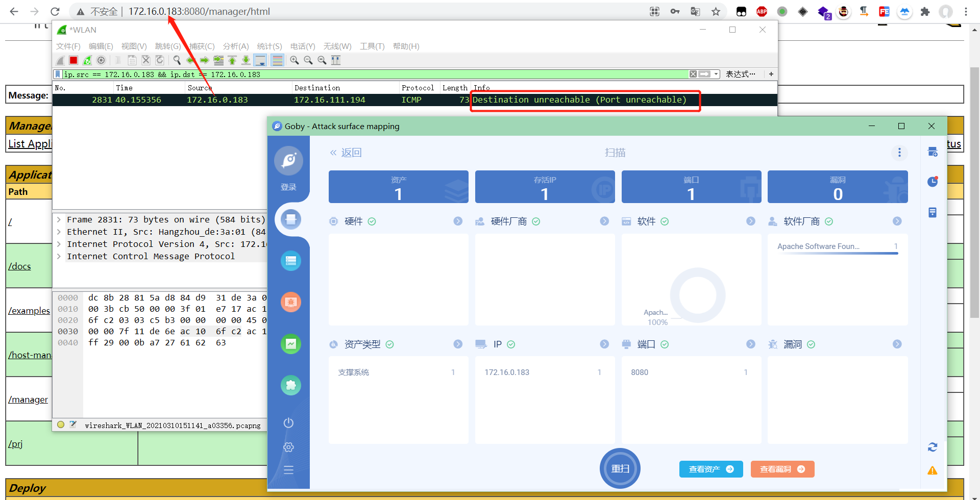980x500 pixels.
Task: Expand the Ethernet II row in Wireshark
Action: (59, 232)
